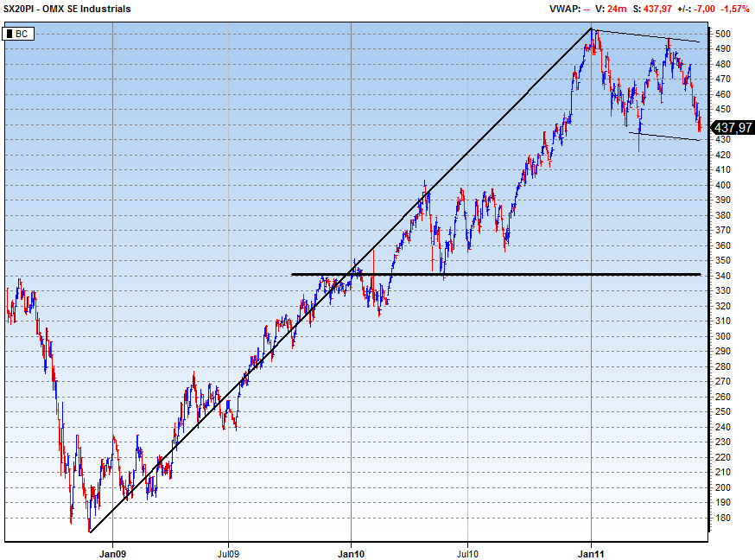The height and width of the screenshot is (560, 755).
Task: Click the VWAP label in header
Action: pyautogui.click(x=564, y=9)
